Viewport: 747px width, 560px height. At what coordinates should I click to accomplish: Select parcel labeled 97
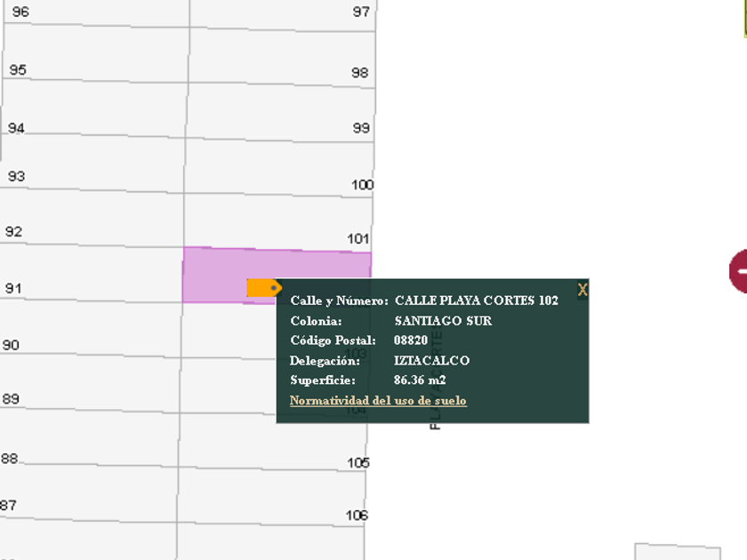(x=283, y=14)
